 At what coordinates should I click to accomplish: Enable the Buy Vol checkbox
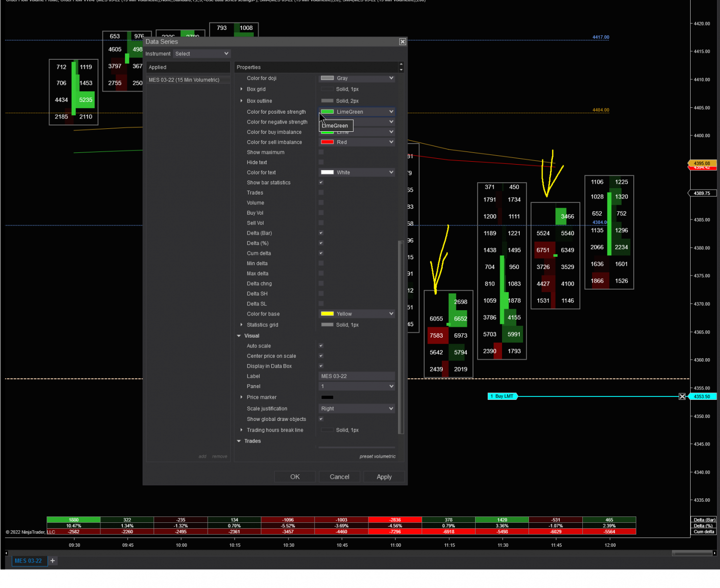click(x=321, y=213)
